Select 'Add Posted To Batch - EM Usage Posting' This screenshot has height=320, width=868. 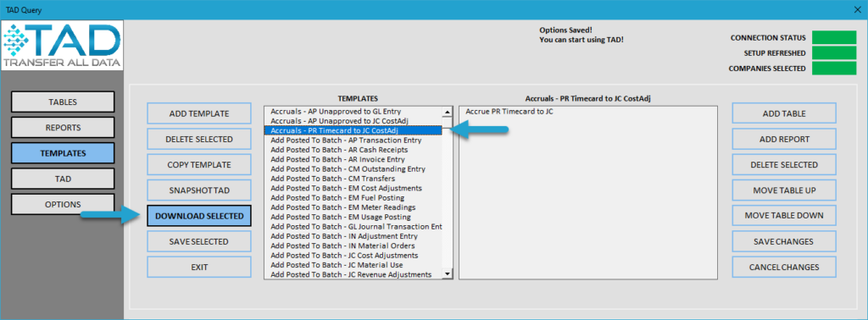coord(353,218)
